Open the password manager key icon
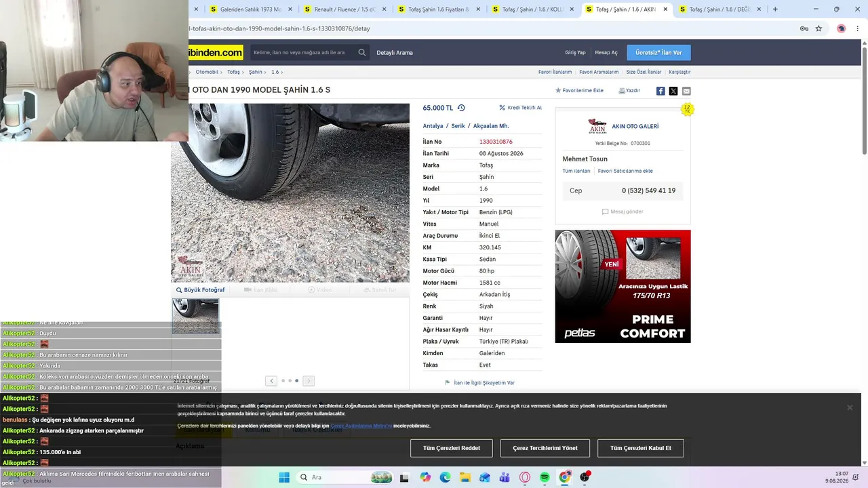 coord(804,28)
